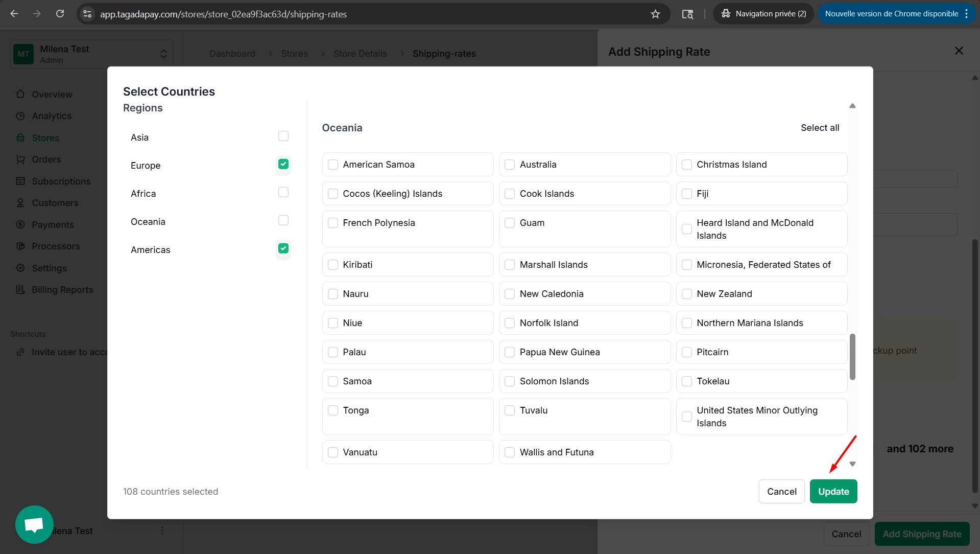Screen dimensions: 980x554
Task: Expand the Milena Test account switcher
Action: [x=163, y=54]
